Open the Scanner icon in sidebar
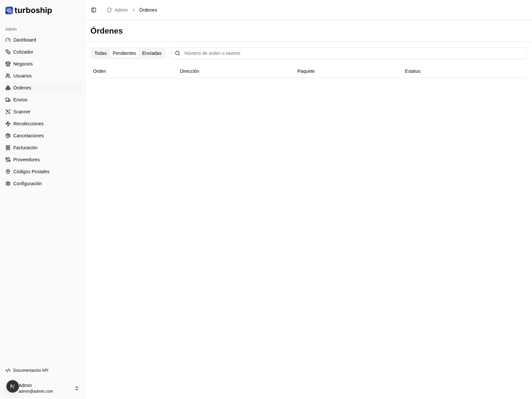532x399 pixels. pos(8,112)
